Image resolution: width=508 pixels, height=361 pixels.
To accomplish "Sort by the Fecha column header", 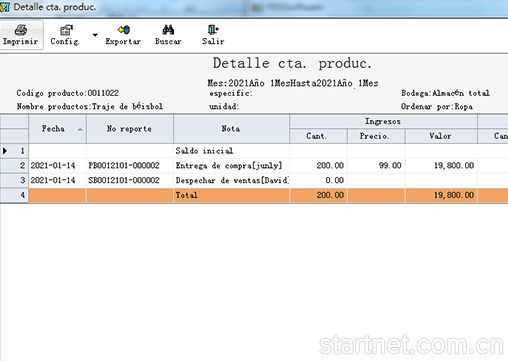I will 57,129.
